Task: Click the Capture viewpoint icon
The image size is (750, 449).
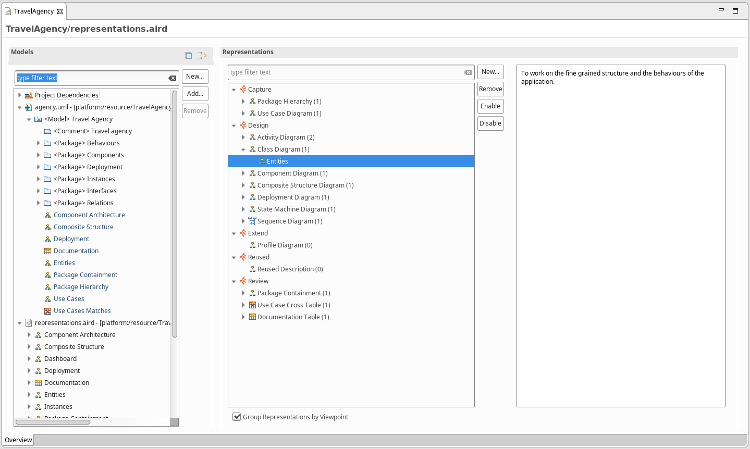Action: (243, 89)
